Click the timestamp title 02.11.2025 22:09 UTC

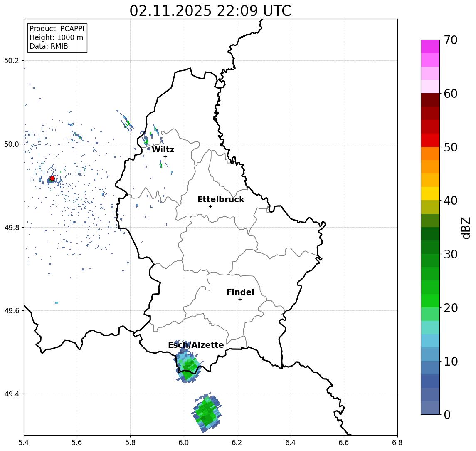coord(210,11)
